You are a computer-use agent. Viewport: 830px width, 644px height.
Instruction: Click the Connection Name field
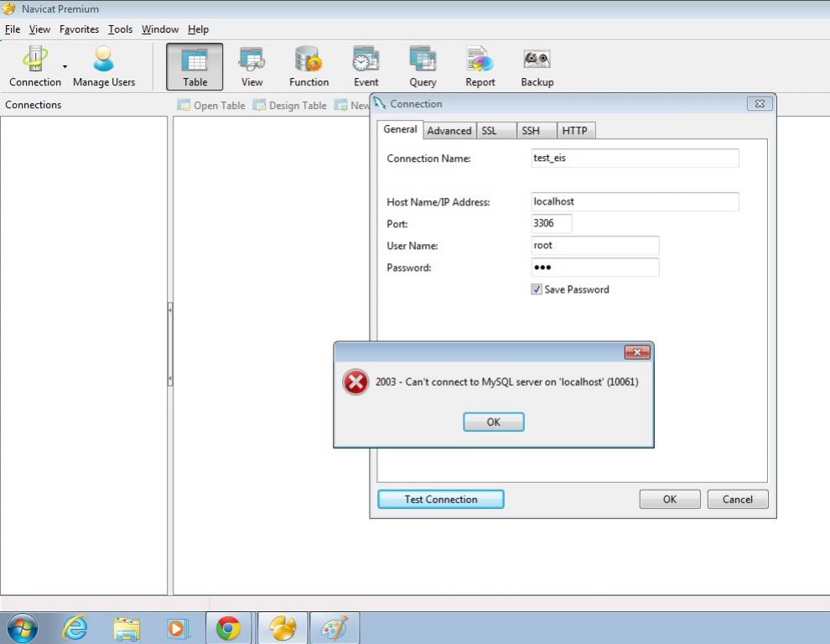pos(635,158)
